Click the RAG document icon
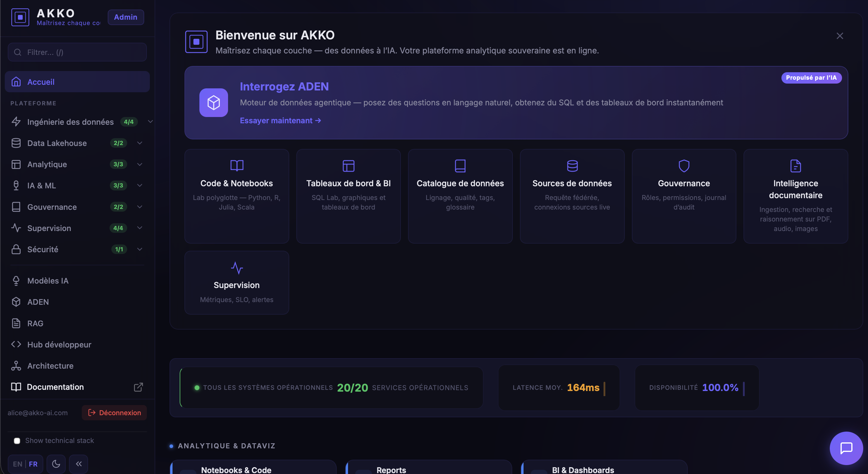Screen dimensions: 868x474 (16, 323)
